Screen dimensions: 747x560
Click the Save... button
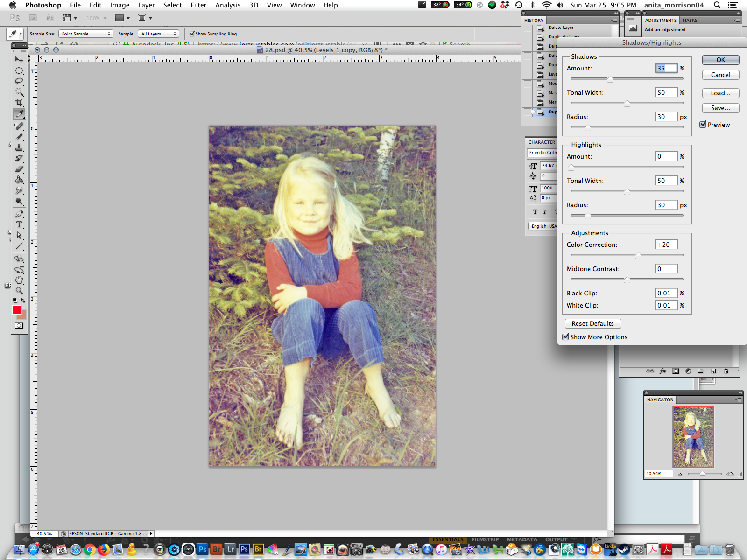[721, 108]
